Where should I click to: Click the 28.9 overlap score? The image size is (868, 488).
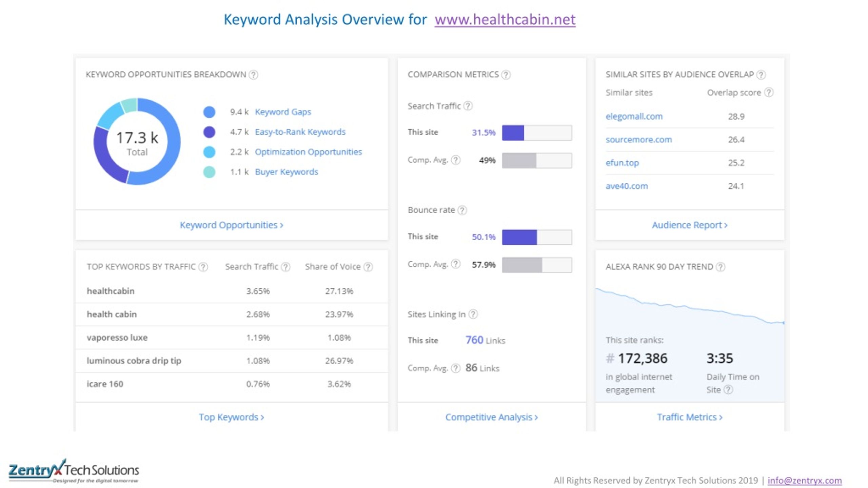coord(736,117)
